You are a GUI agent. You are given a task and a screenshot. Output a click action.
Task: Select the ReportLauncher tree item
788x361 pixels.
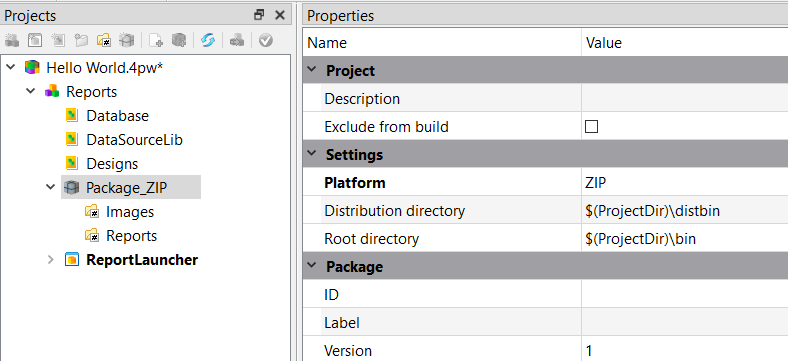point(142,260)
